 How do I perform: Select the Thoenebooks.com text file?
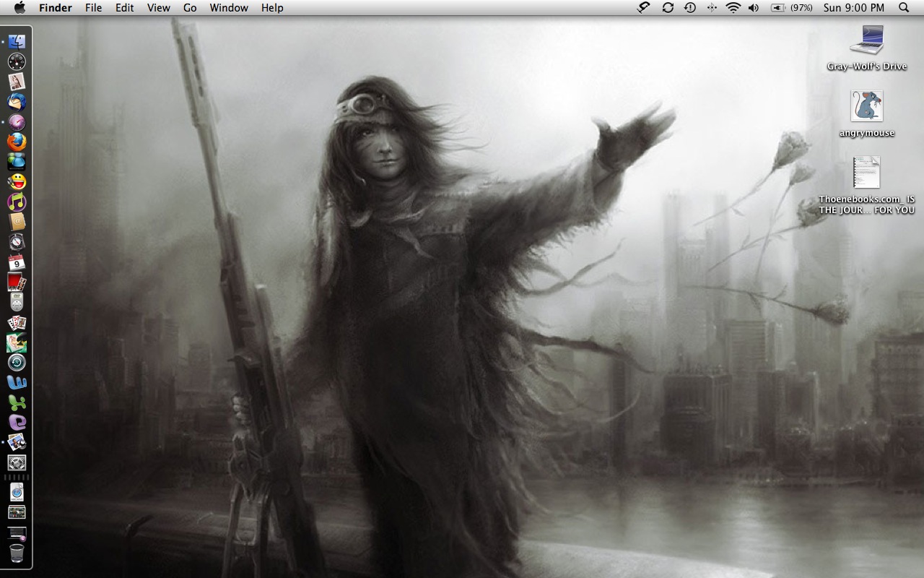click(x=867, y=186)
